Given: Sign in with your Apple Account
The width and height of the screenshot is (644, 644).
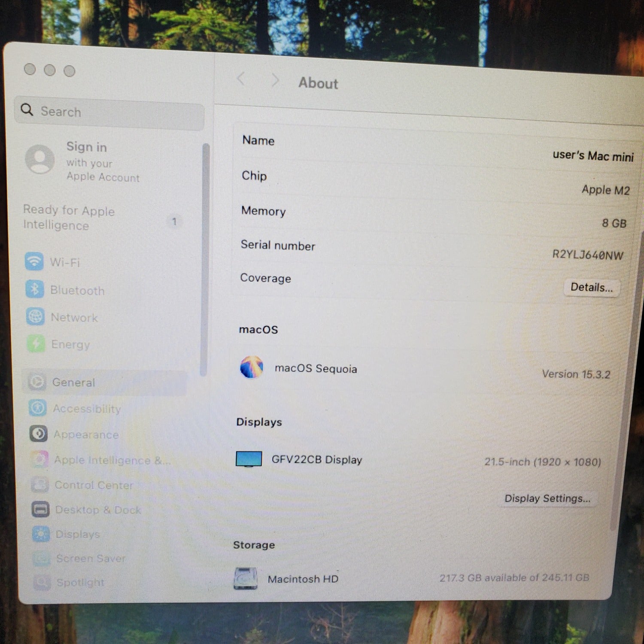Looking at the screenshot, I should click(x=86, y=161).
